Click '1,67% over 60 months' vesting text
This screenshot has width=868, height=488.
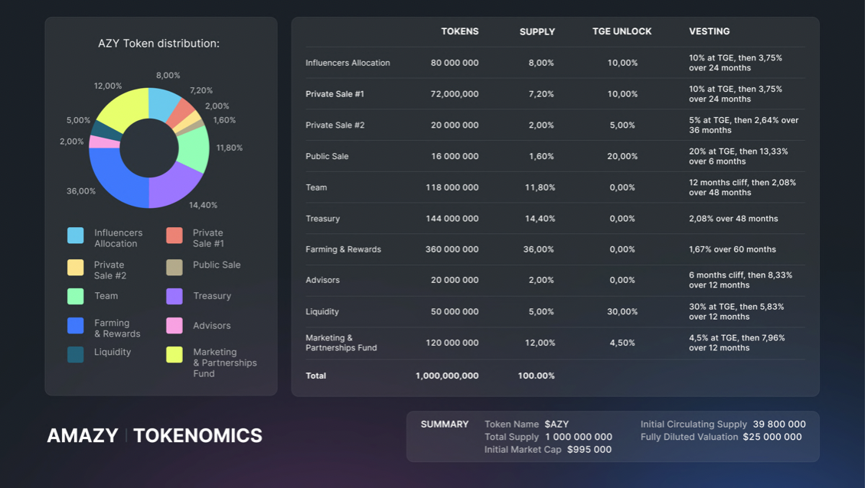(x=732, y=249)
